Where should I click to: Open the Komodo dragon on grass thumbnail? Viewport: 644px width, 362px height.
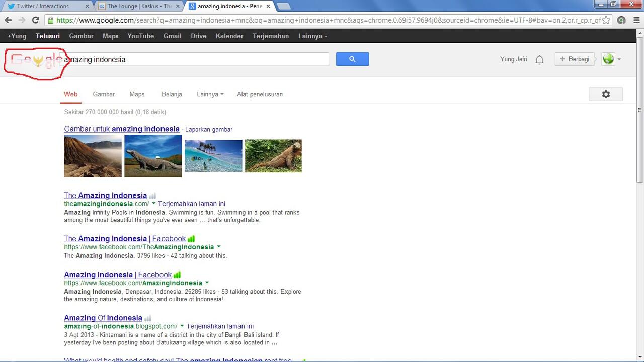pos(273,156)
